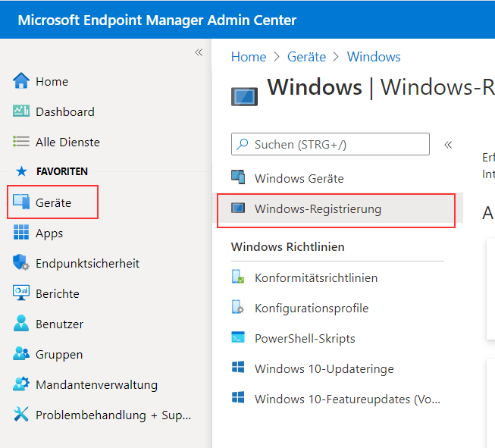
Task: Click the Windows Geräte devices icon
Action: (x=238, y=177)
